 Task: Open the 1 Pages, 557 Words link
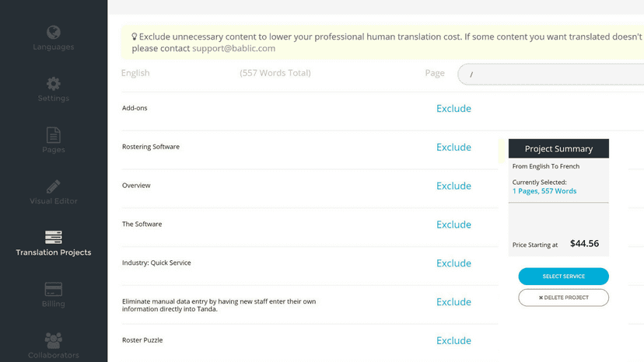click(x=544, y=191)
